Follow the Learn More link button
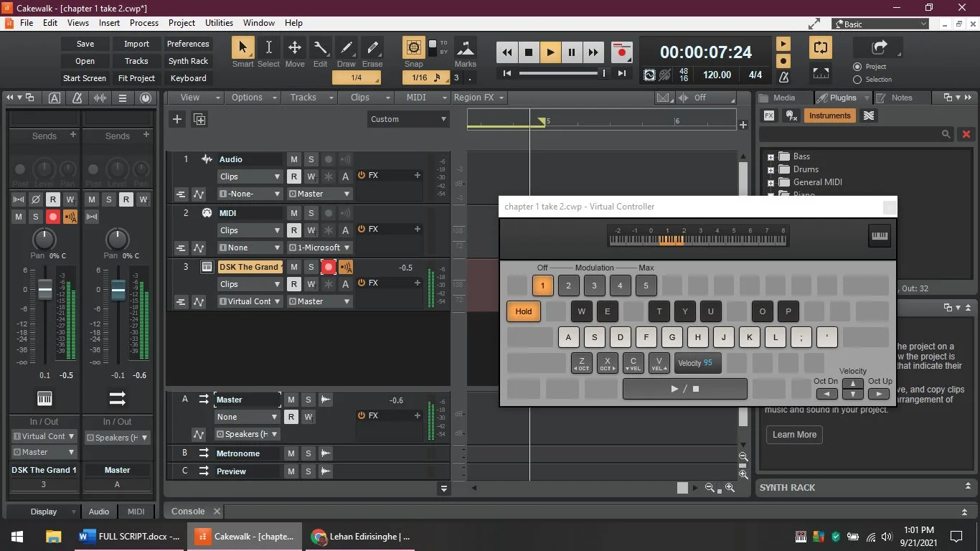The image size is (980, 551). 794,434
